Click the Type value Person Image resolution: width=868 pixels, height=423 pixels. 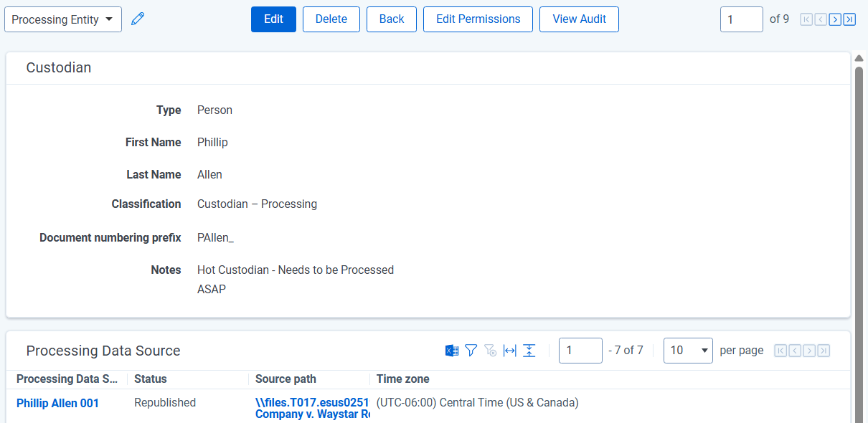214,110
